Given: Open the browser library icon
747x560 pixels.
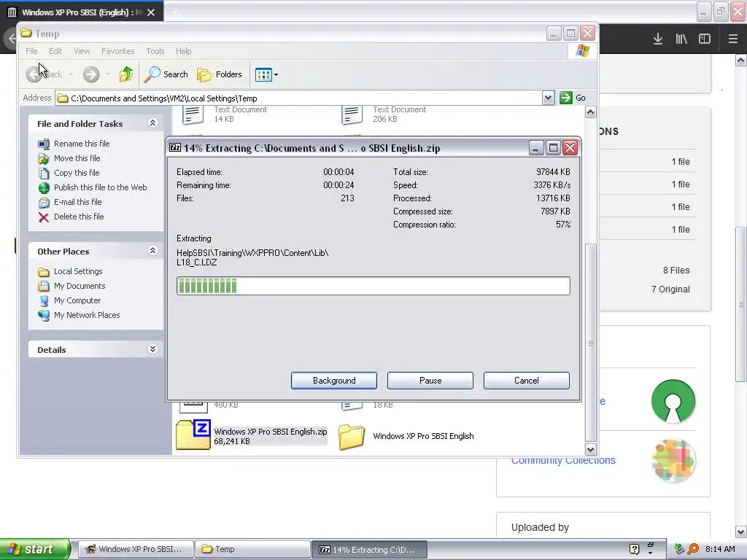Looking at the screenshot, I should 681,39.
